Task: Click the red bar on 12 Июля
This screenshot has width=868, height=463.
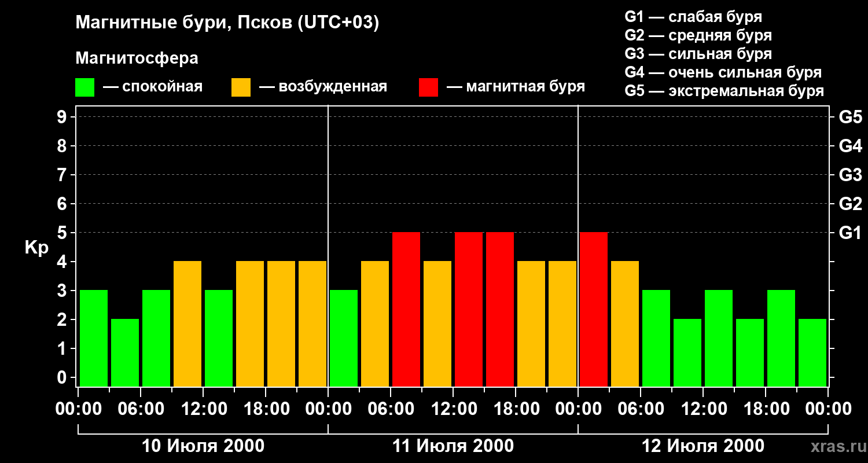Action: tap(594, 309)
